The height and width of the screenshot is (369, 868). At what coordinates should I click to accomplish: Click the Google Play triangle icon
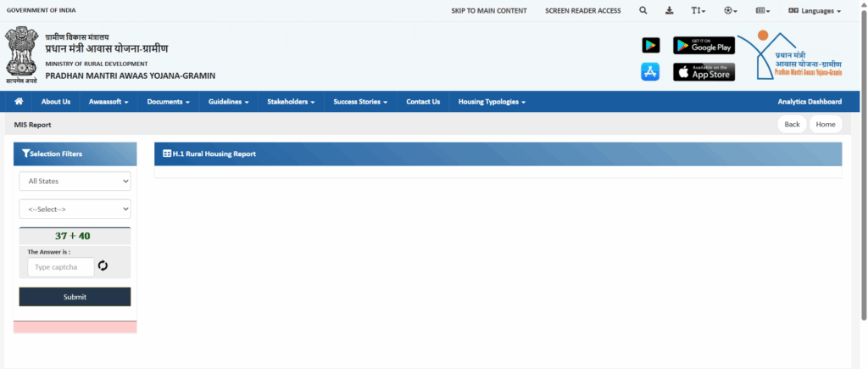(650, 45)
